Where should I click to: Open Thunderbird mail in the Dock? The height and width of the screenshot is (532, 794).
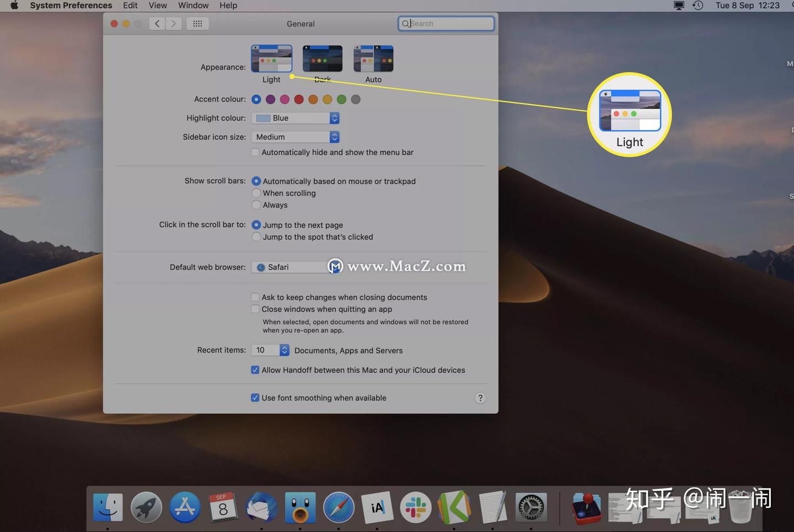tap(262, 507)
